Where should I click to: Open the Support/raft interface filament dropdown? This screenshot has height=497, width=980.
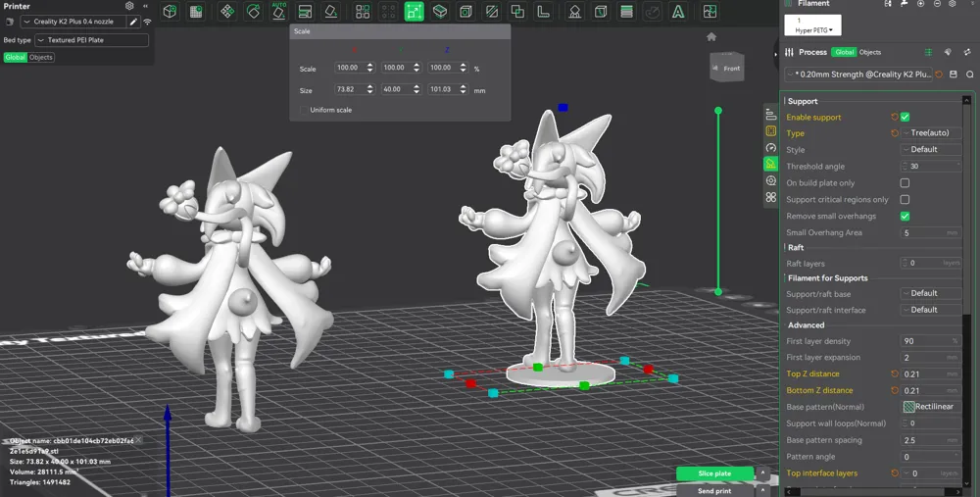931,310
